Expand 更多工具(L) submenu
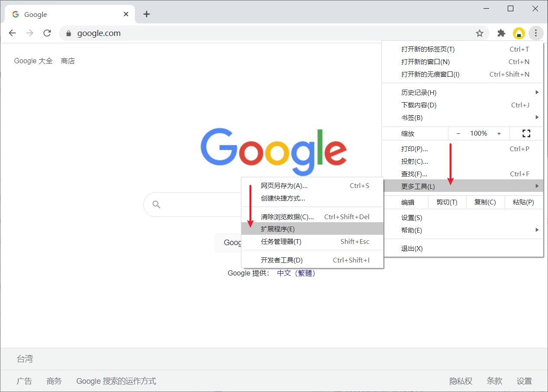Screen dimensions: 548x392 click(x=463, y=187)
